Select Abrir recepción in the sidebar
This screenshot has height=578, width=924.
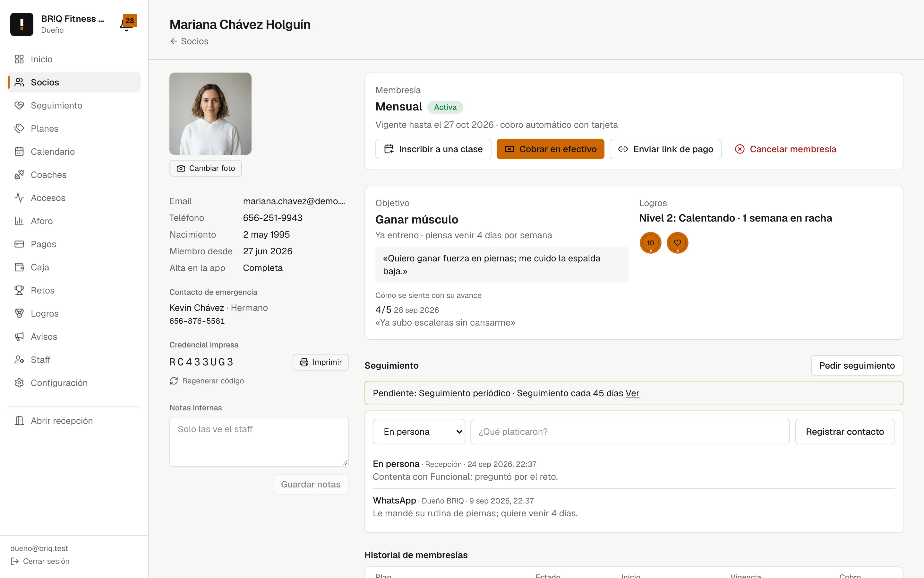point(74,421)
